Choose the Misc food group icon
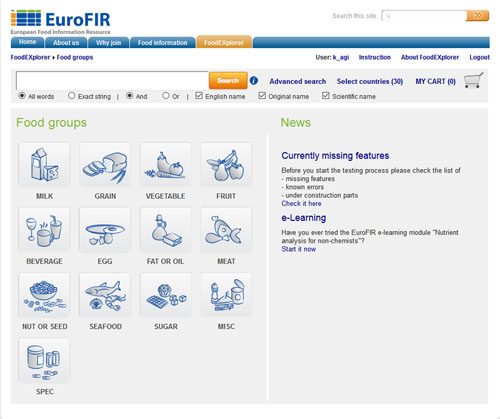Screen dimensions: 500x419 tap(226, 295)
